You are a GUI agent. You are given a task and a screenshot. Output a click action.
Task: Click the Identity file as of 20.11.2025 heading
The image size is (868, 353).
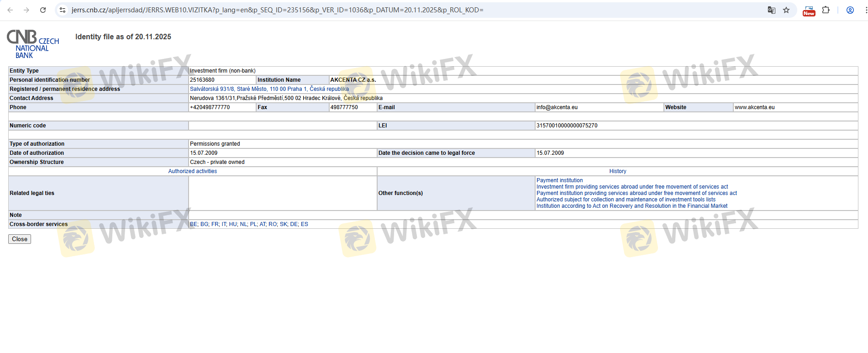(123, 37)
